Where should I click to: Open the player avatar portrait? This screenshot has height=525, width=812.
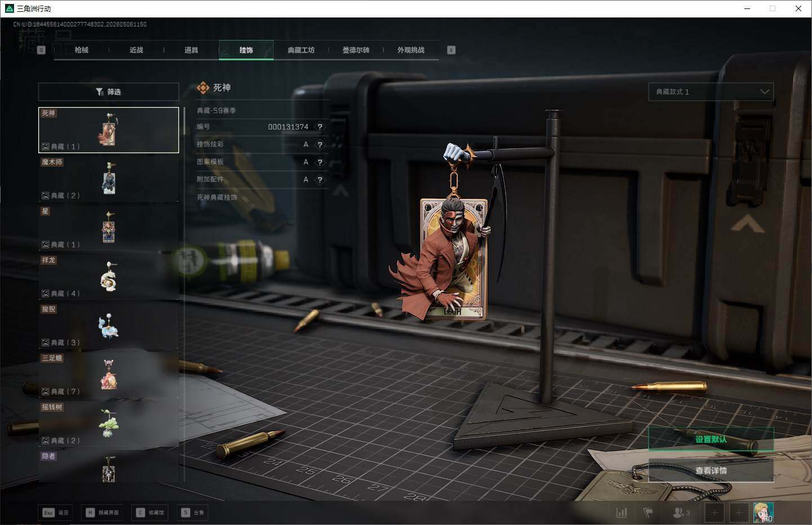pos(764,513)
